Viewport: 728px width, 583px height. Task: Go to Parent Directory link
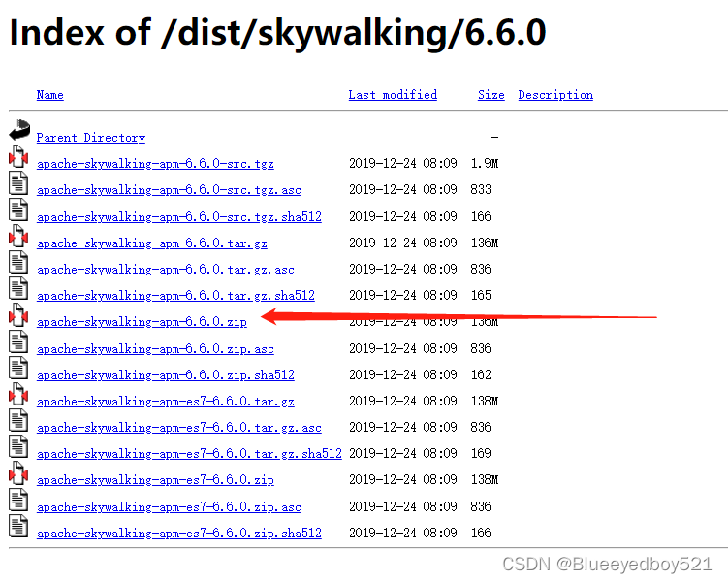(91, 138)
